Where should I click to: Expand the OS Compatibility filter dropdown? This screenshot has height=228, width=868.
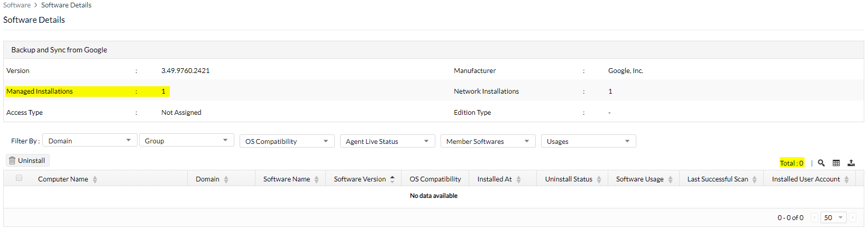287,141
